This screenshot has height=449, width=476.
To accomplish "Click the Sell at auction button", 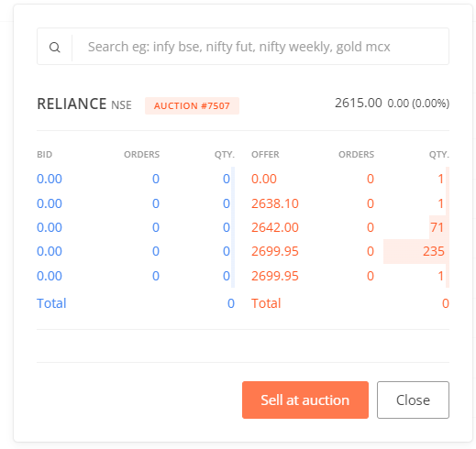I will pyautogui.click(x=305, y=400).
